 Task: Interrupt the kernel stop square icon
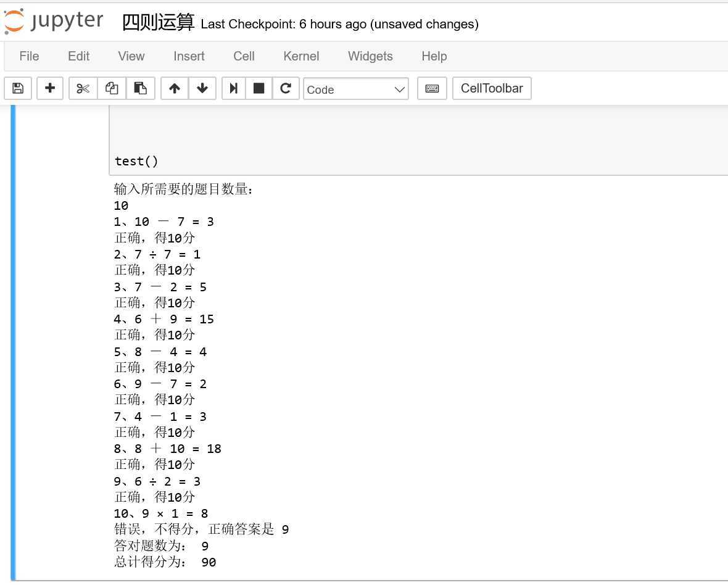(259, 88)
